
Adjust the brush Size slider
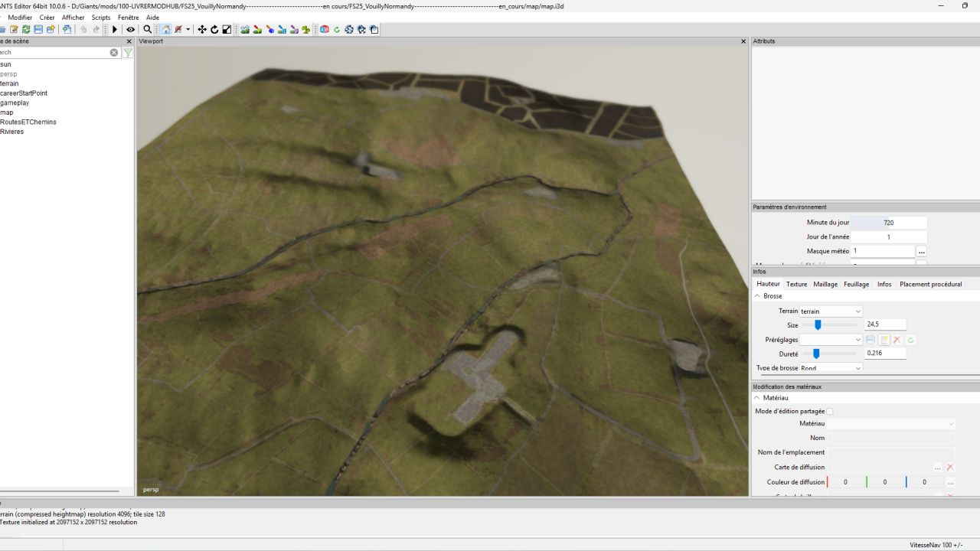(x=818, y=325)
